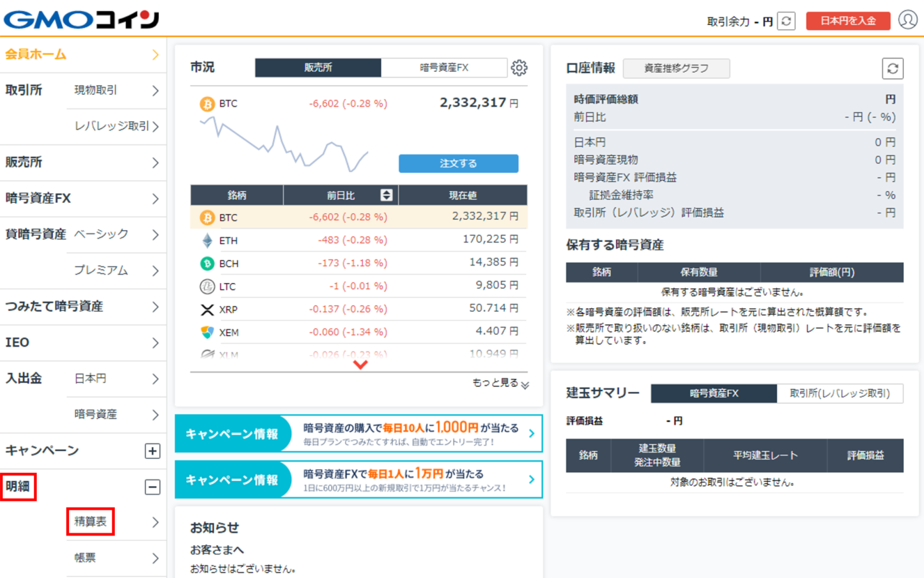Open プレミアム under 貸暗号資産
924x578 pixels.
point(116,271)
